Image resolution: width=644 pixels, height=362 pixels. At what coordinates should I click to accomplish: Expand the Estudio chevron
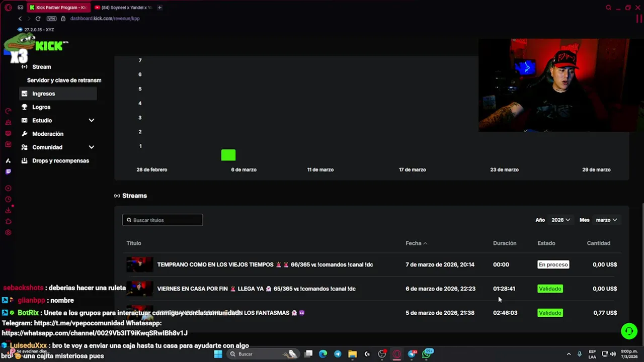[92, 121]
